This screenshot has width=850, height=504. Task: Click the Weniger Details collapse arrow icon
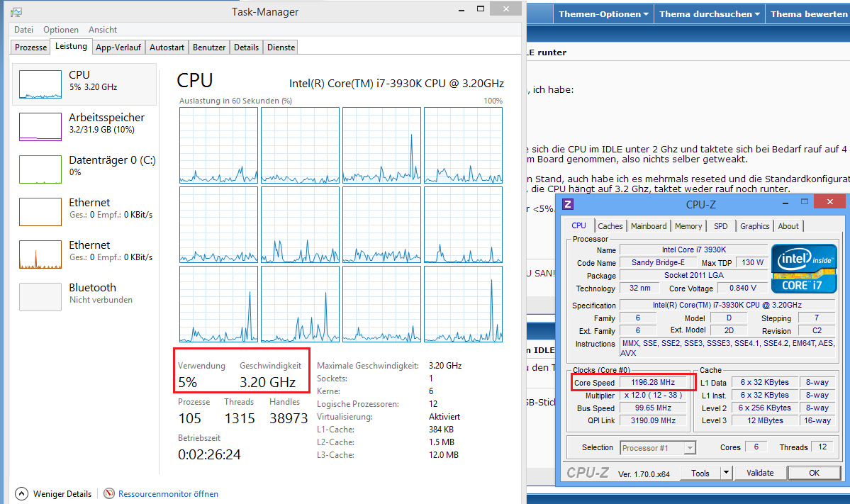coord(21,493)
